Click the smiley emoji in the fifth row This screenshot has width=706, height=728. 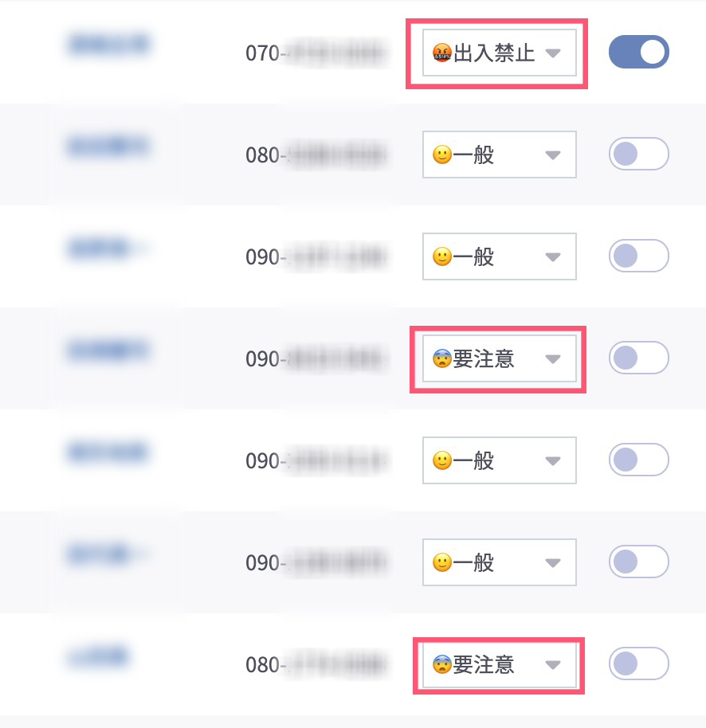click(x=441, y=460)
